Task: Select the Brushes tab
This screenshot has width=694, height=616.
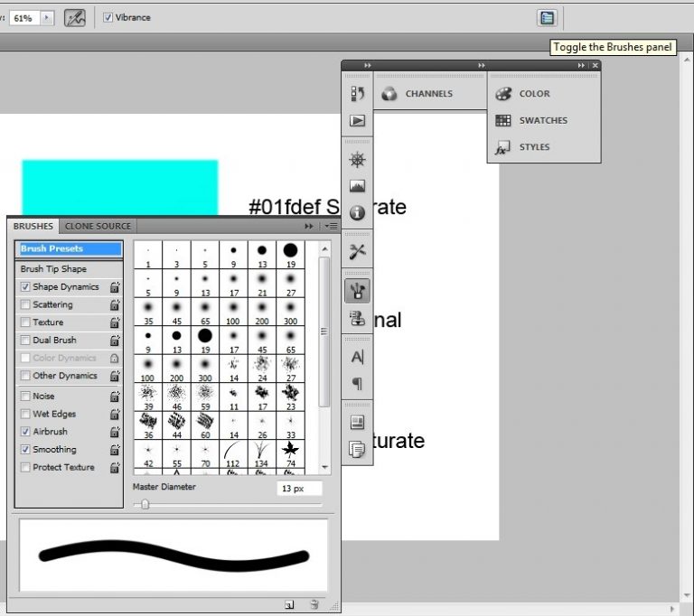Action: (x=33, y=226)
